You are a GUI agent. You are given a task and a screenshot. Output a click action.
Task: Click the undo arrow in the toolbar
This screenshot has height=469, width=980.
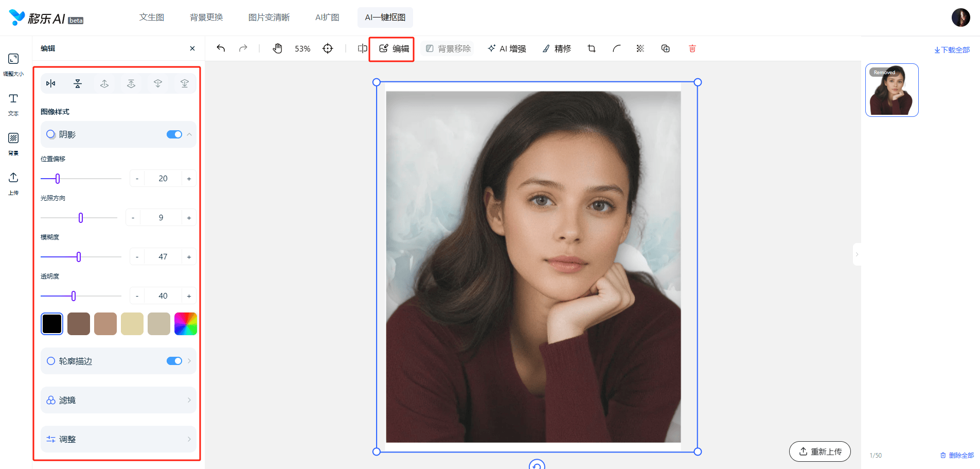tap(221, 48)
